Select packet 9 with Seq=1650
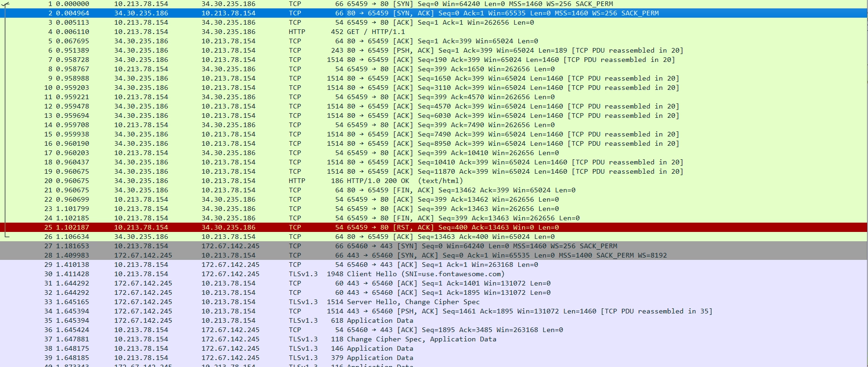 [x=434, y=78]
